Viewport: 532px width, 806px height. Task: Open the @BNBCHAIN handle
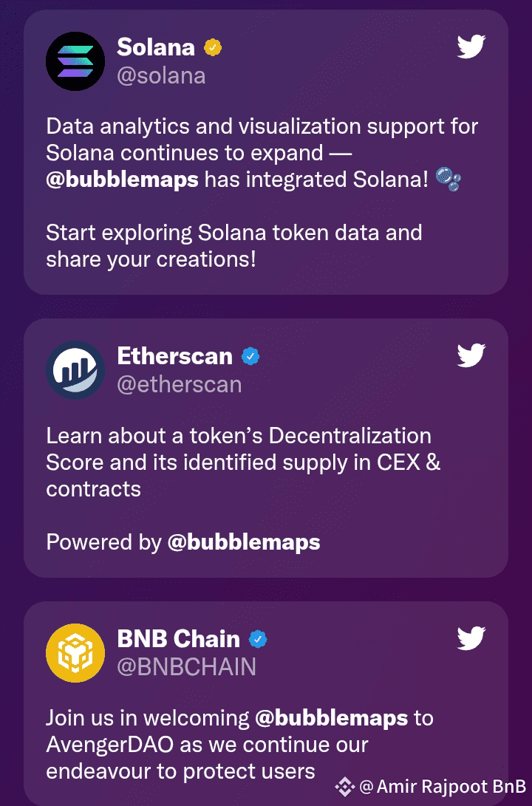tap(187, 667)
